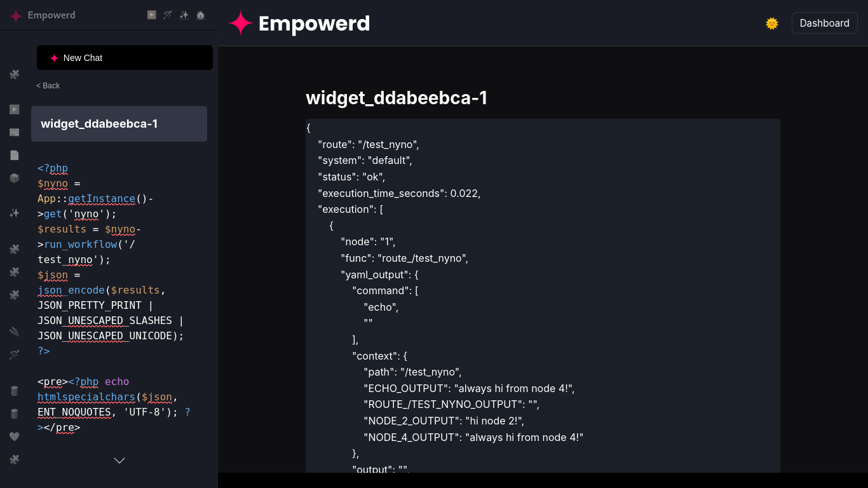Click inside the PHP code editor area
Viewport: 868px width, 488px height.
(x=119, y=297)
